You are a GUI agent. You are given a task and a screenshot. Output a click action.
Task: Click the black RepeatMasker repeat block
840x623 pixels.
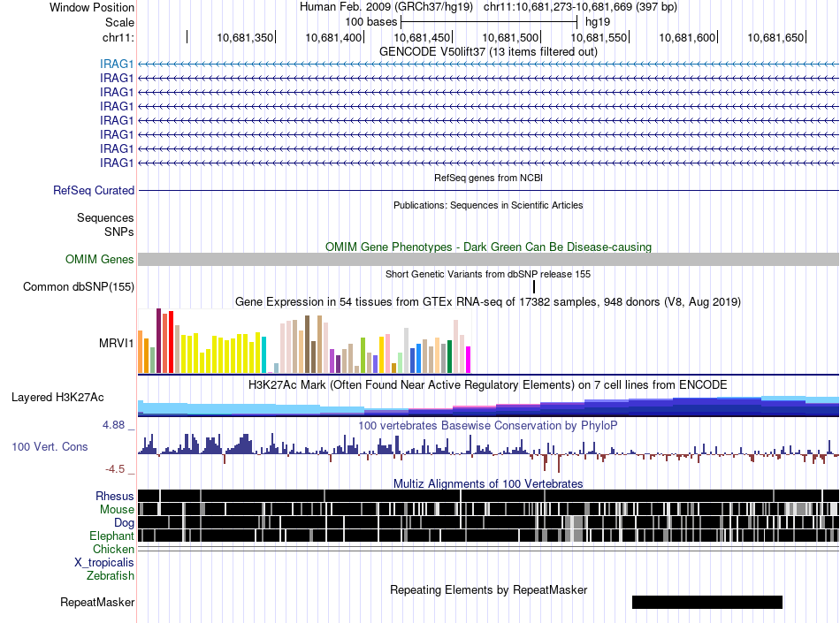707,602
